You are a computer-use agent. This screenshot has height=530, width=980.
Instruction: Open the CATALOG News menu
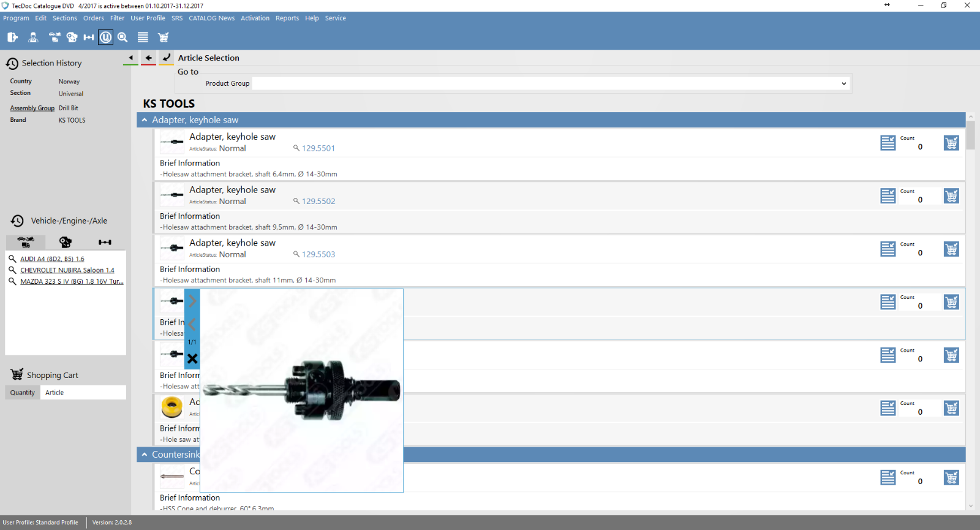(211, 18)
